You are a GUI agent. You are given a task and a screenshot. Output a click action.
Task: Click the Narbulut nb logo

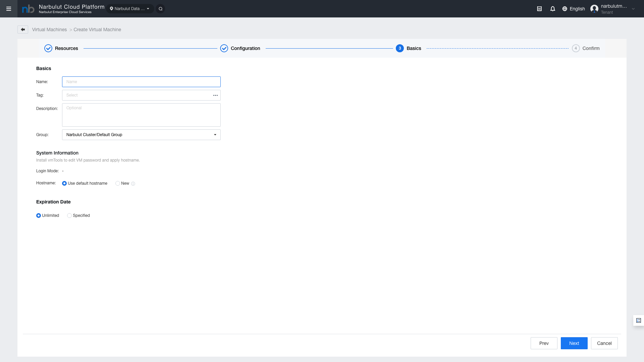[x=28, y=9]
